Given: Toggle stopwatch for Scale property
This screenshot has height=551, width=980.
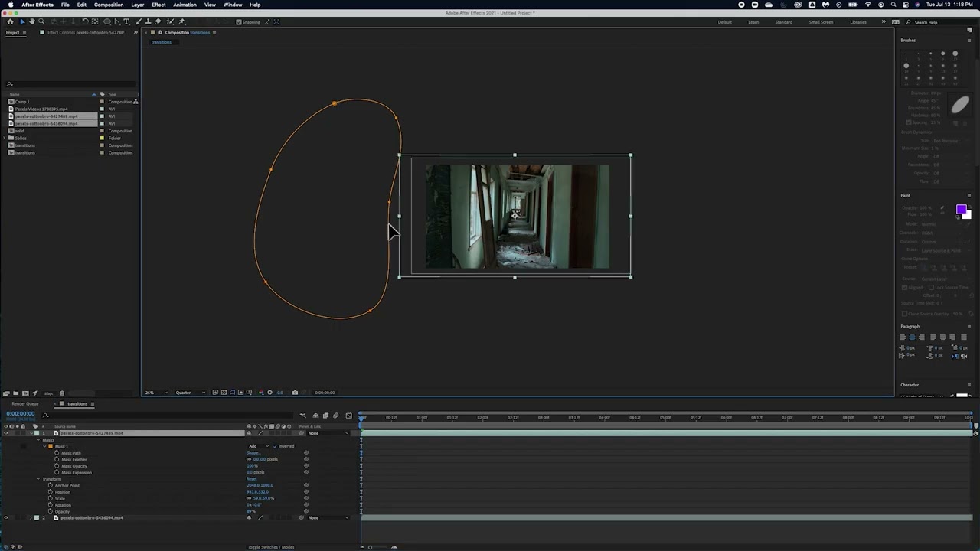Looking at the screenshot, I should point(51,498).
